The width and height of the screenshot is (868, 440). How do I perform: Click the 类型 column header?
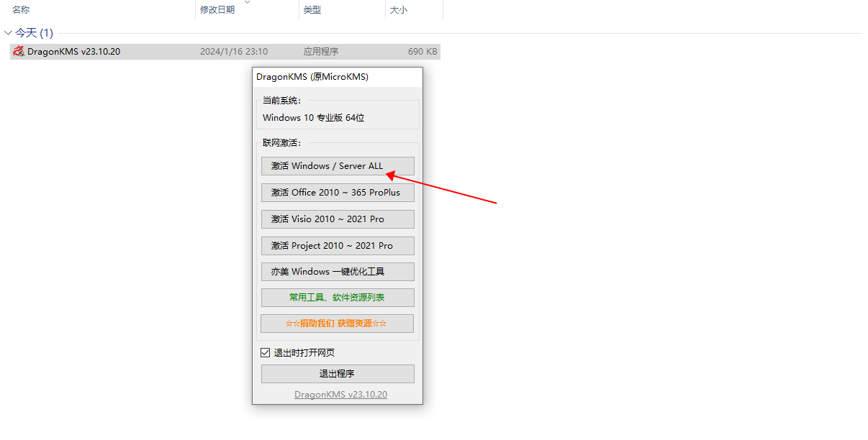pyautogui.click(x=312, y=10)
